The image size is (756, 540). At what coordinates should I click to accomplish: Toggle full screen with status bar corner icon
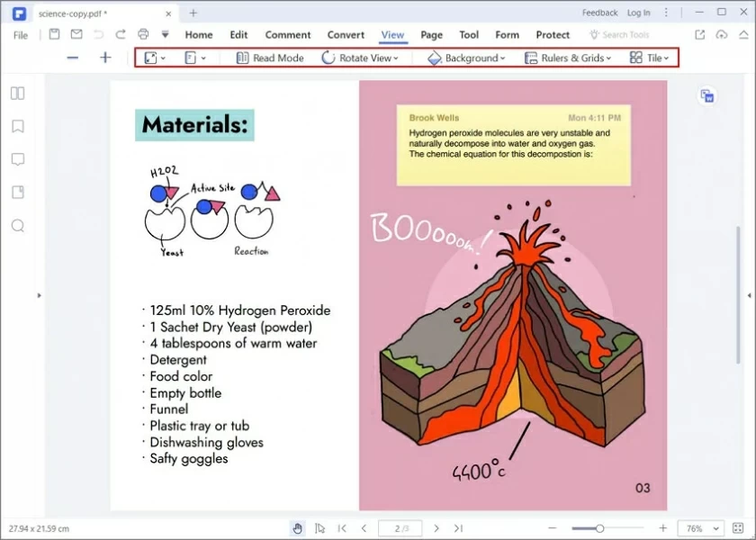pyautogui.click(x=738, y=528)
